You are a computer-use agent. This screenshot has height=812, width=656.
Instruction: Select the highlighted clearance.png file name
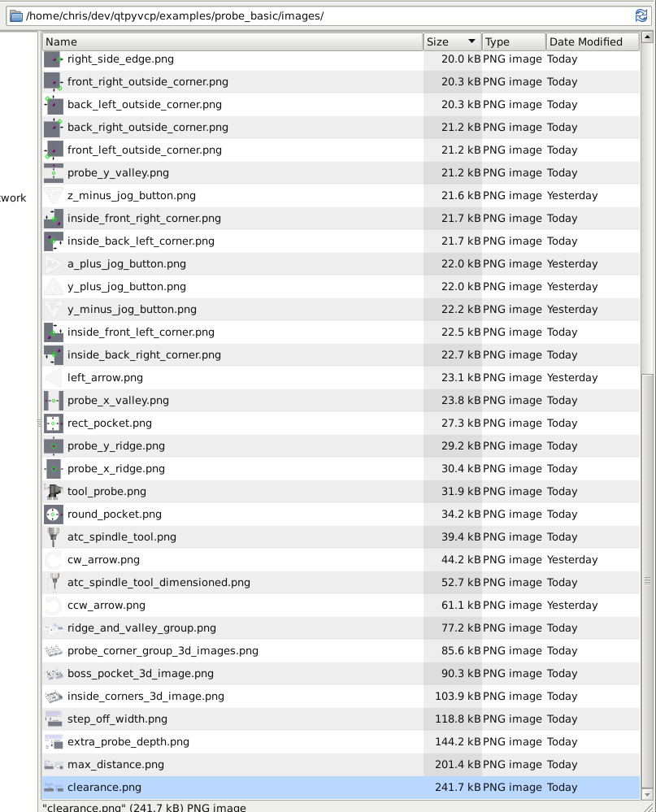(104, 788)
